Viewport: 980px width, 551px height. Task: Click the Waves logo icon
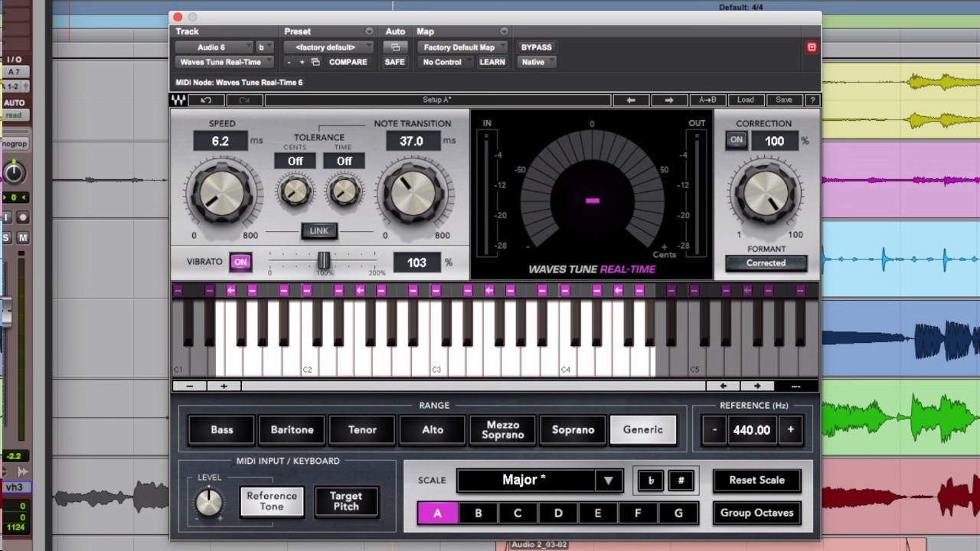point(178,100)
